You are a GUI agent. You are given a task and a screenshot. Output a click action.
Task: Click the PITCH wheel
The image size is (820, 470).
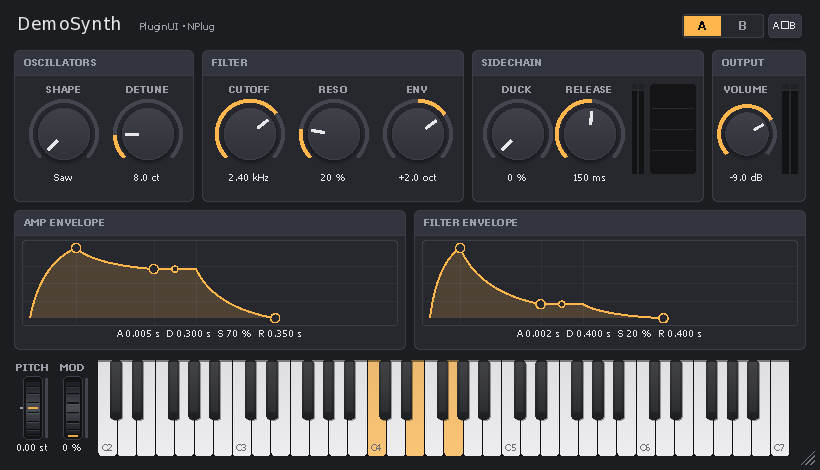(32, 408)
